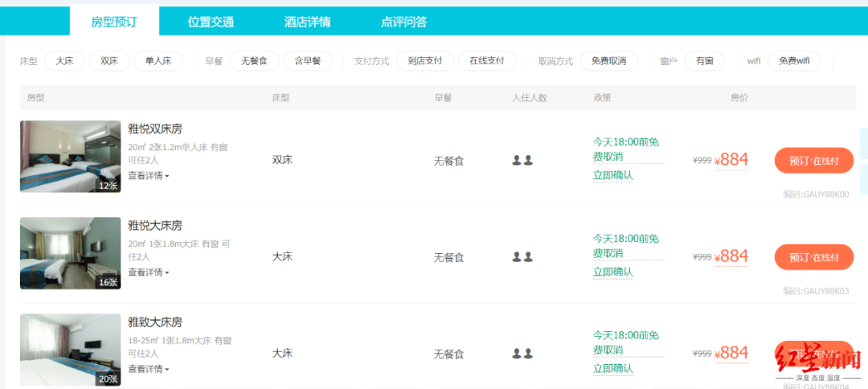This screenshot has height=389, width=868.
Task: Open the 酒店详情 tab
Action: point(307,23)
